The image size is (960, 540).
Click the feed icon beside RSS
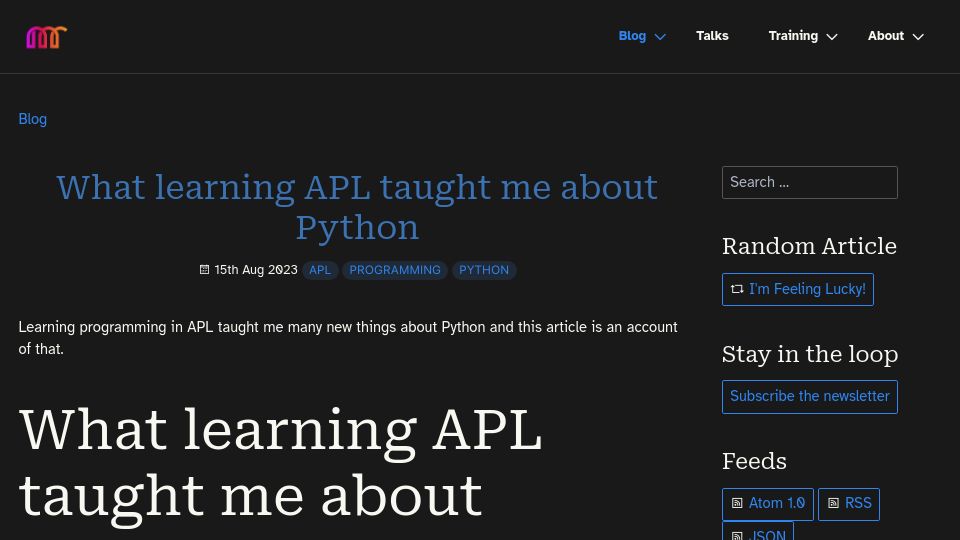coord(833,503)
